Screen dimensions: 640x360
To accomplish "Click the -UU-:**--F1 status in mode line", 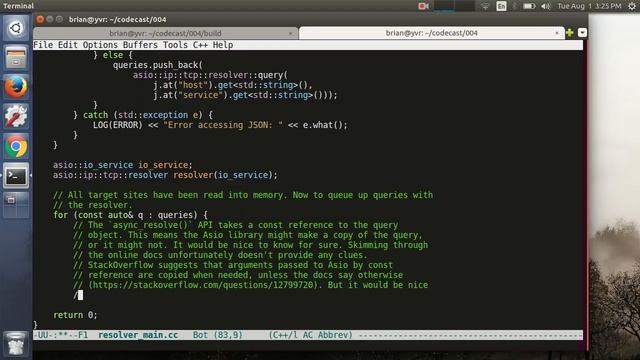I will (61, 335).
